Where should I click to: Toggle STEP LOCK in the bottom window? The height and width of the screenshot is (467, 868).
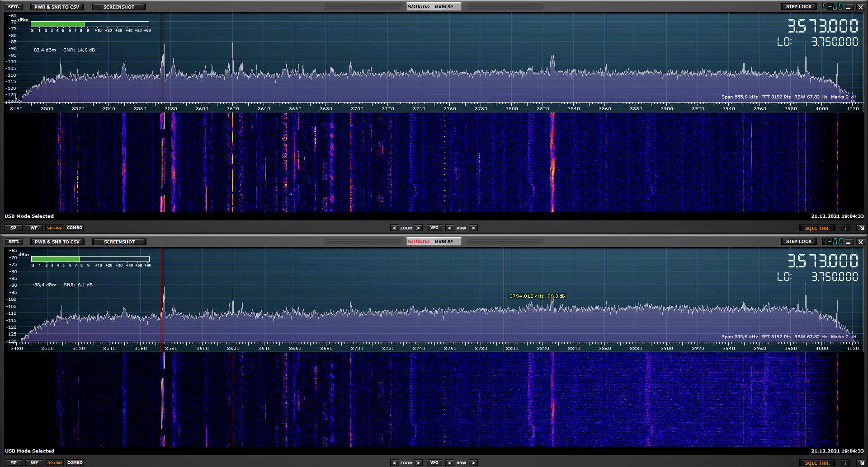[x=798, y=242]
